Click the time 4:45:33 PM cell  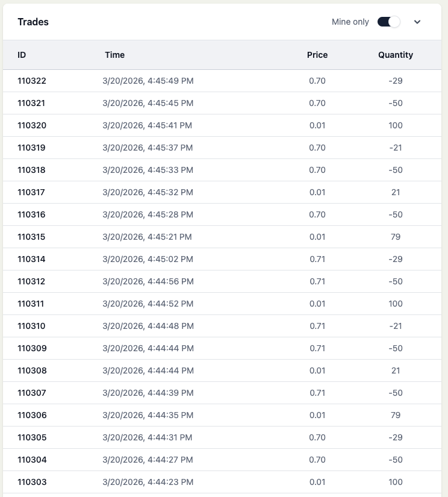[148, 170]
